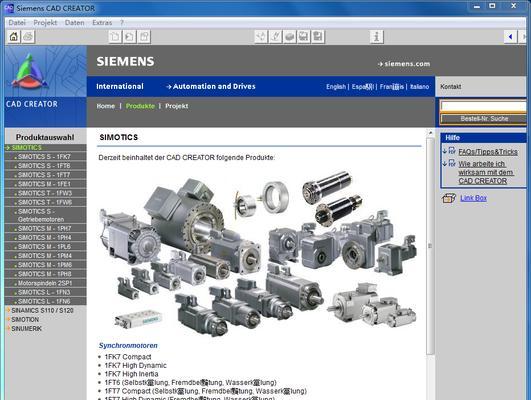Open the Extras menu
Viewport: 531px width, 400px height.
click(102, 23)
